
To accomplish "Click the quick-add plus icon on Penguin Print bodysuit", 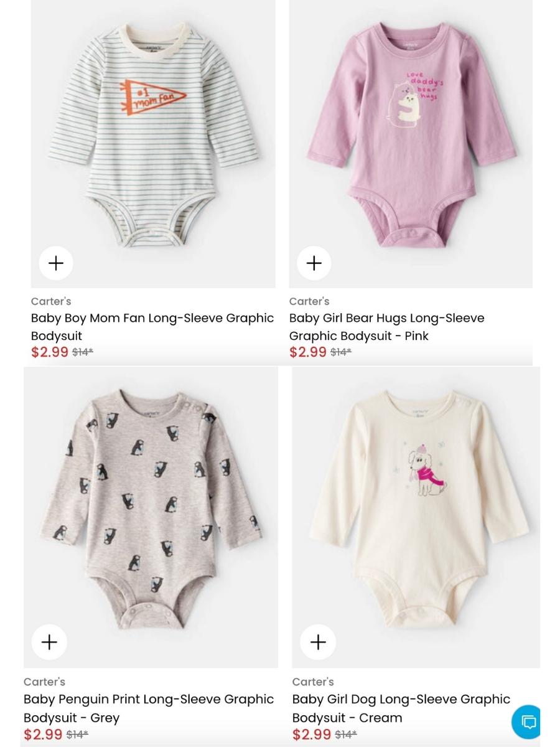I will point(49,641).
